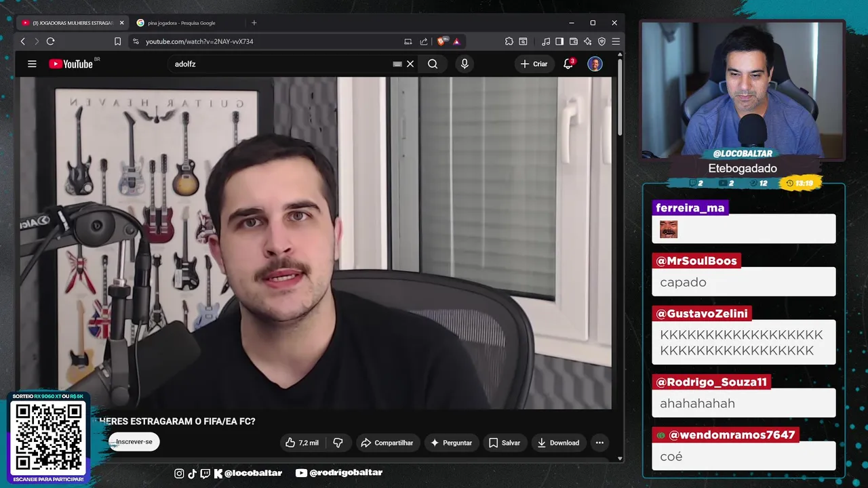Click the 13:19 timer badge
This screenshot has width=868, height=488.
(x=800, y=183)
